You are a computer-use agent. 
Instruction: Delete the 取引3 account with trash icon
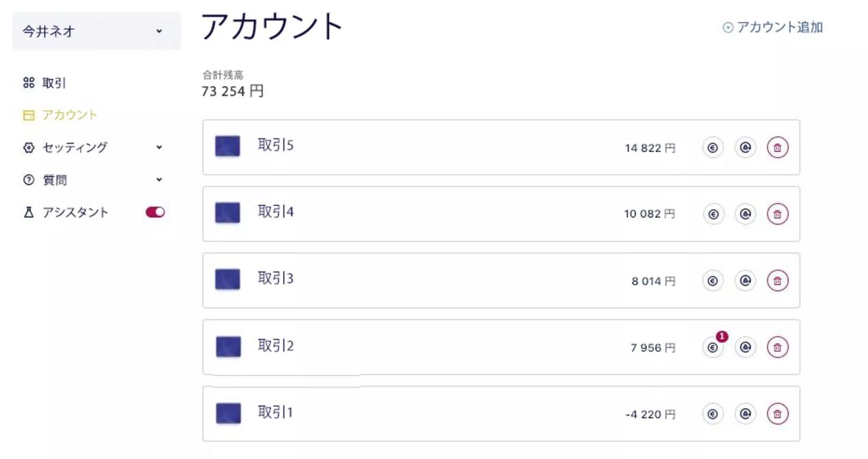pos(777,281)
